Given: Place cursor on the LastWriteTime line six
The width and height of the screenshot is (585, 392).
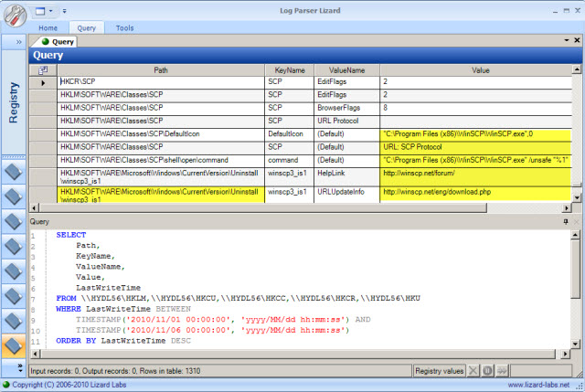Looking at the screenshot, I should click(x=108, y=288).
